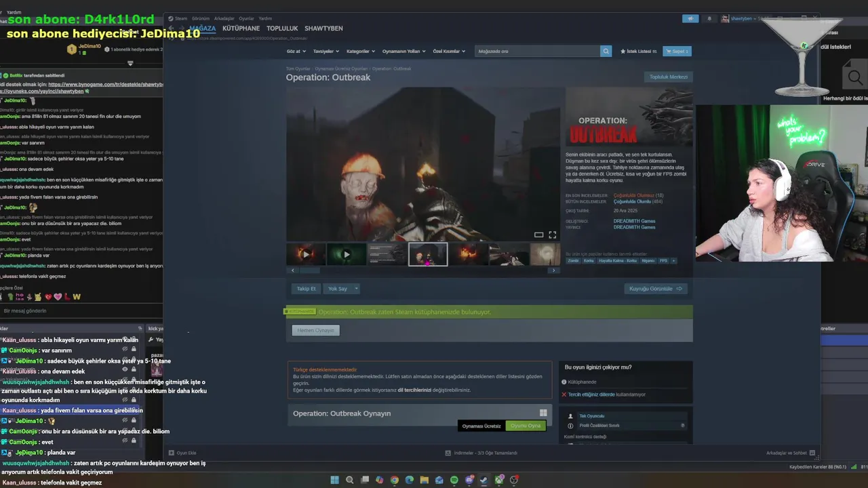Open the KÜTÜPHANE tab
This screenshot has height=488, width=868.
click(241, 28)
